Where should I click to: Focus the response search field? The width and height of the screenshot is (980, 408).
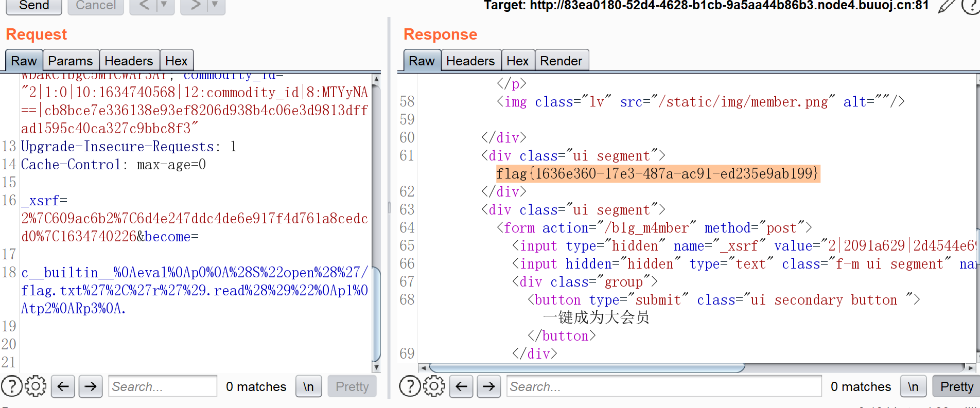(664, 386)
